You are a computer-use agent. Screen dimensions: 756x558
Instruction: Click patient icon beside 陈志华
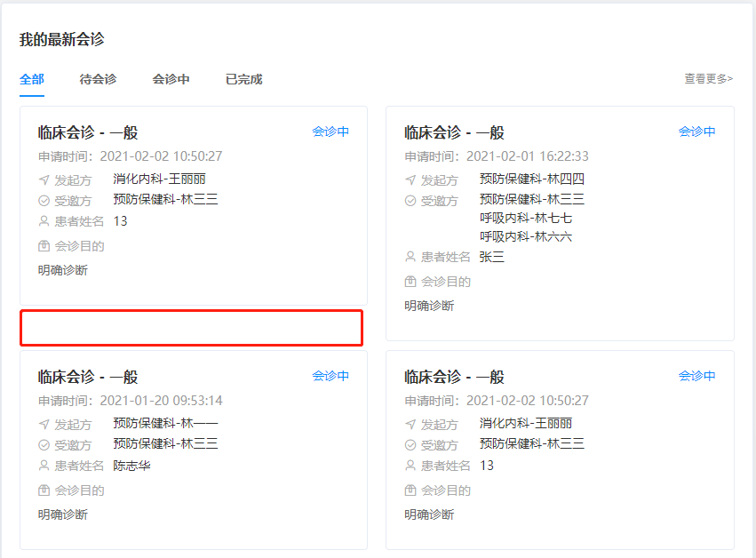coord(44,466)
